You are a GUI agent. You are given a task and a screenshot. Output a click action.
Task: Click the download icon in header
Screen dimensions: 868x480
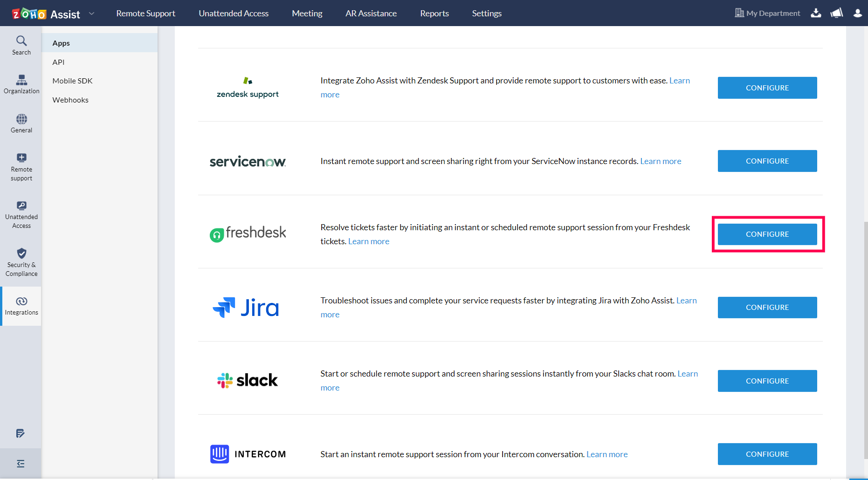coord(816,13)
